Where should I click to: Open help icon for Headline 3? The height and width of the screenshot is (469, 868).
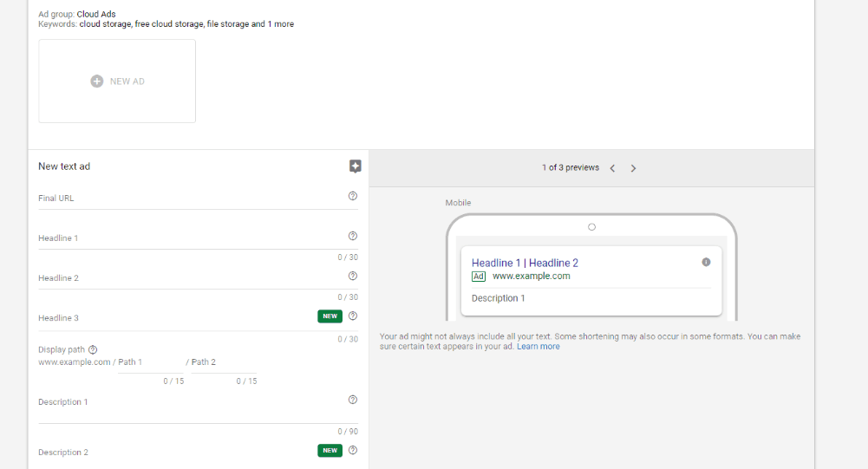pyautogui.click(x=353, y=316)
